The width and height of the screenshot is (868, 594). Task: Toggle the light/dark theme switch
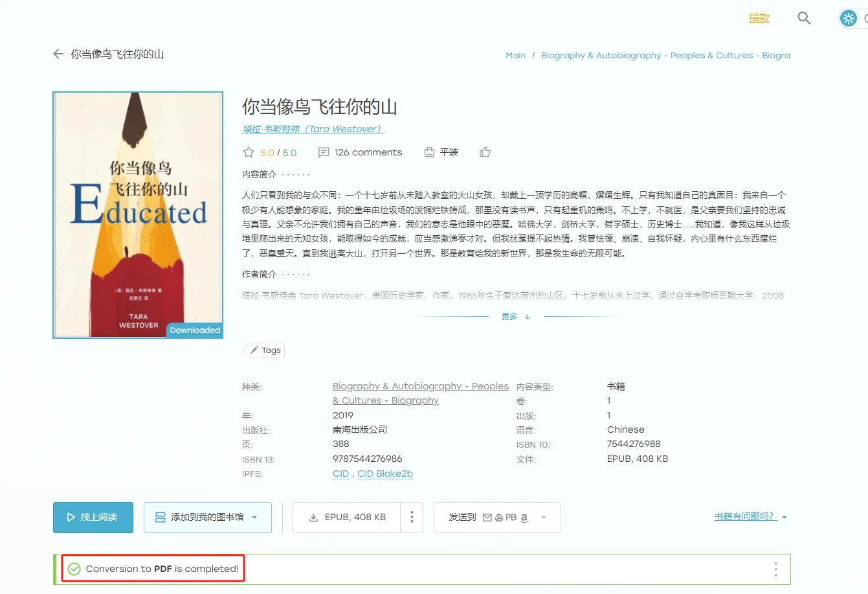pyautogui.click(x=853, y=18)
